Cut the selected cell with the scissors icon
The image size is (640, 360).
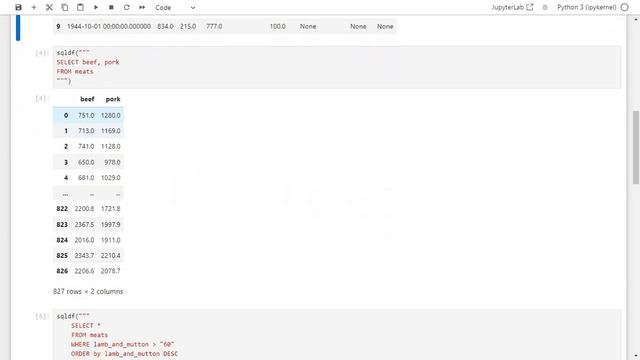tap(49, 7)
